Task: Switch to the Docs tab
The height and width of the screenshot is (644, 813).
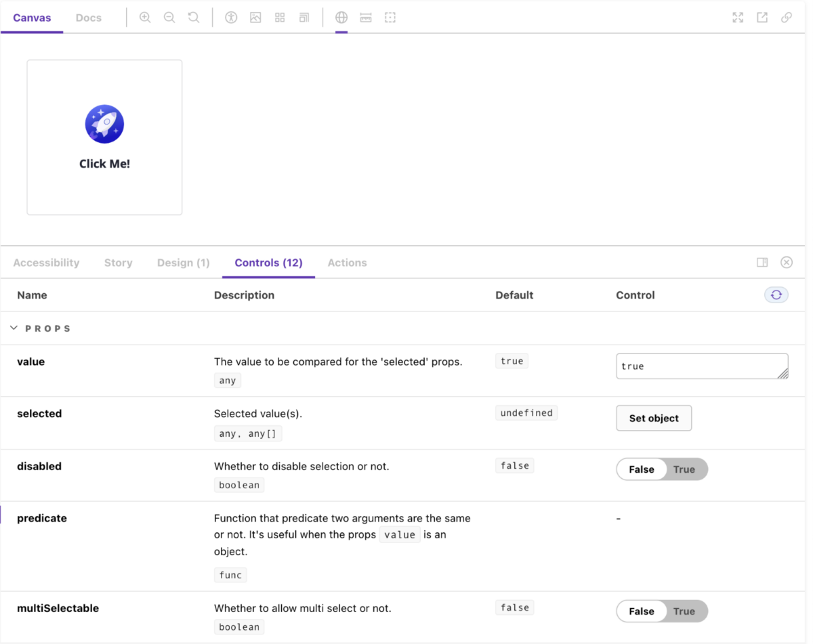Action: click(x=88, y=17)
